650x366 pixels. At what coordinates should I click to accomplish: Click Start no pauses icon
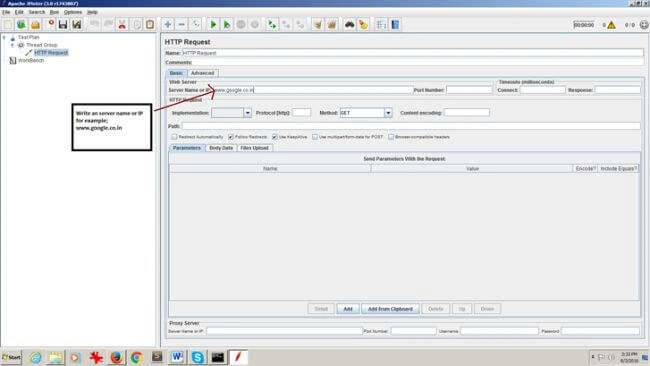pyautogui.click(x=227, y=24)
